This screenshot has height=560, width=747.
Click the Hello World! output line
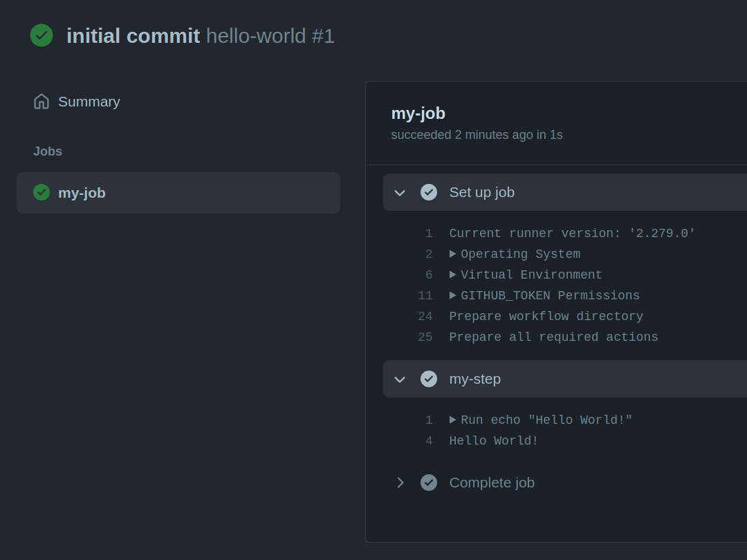tap(494, 440)
